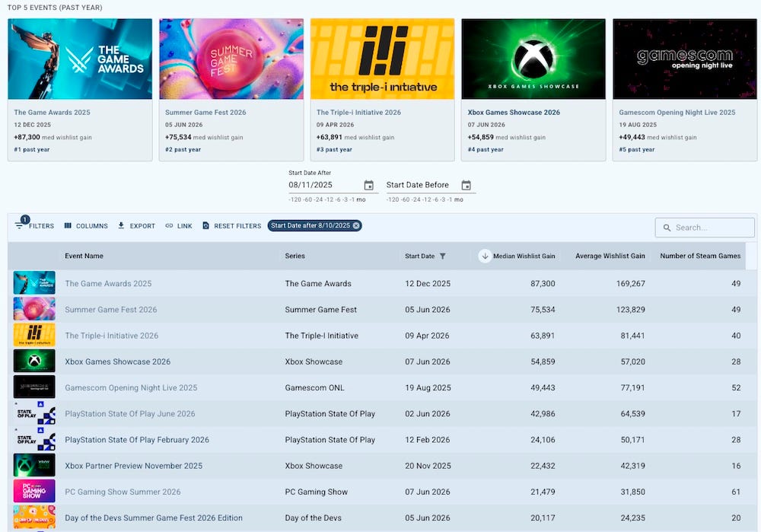Image resolution: width=761 pixels, height=532 pixels.
Task: Click Gamescom ONL row thumbnail
Action: (34, 387)
